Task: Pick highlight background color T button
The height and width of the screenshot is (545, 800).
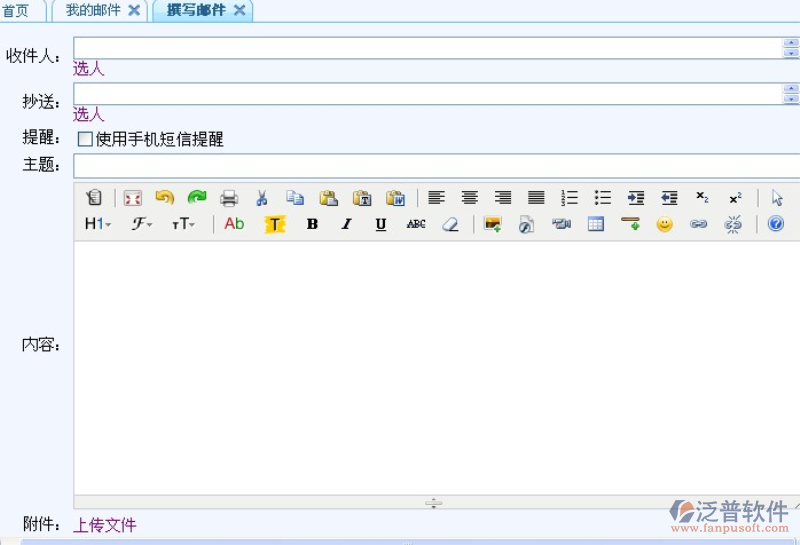Action: 274,224
